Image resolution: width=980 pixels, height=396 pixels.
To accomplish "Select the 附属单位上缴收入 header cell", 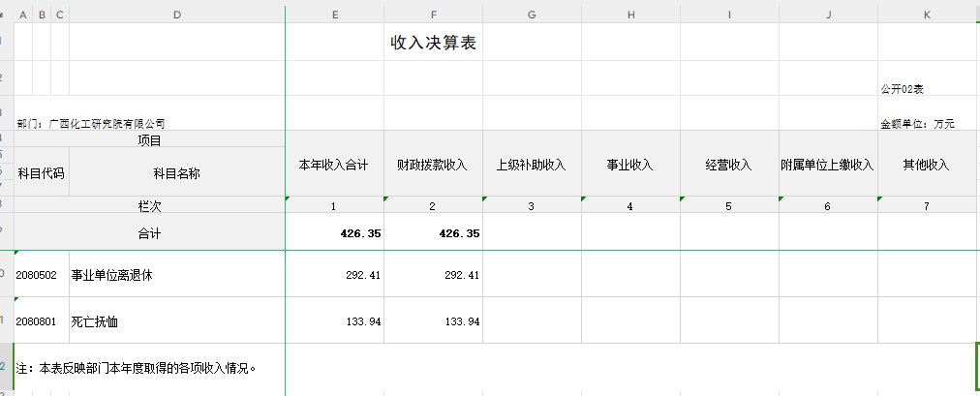I will click(828, 165).
